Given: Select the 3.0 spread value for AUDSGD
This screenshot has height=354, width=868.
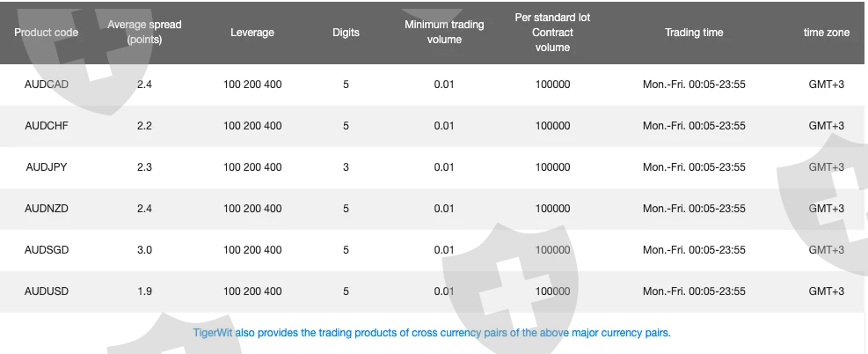Looking at the screenshot, I should 144,250.
